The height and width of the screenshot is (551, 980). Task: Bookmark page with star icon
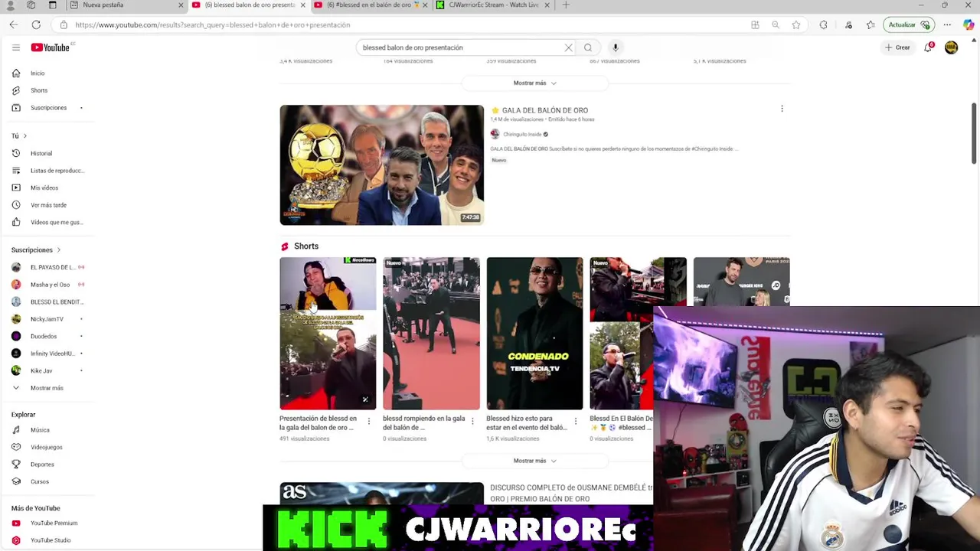795,24
